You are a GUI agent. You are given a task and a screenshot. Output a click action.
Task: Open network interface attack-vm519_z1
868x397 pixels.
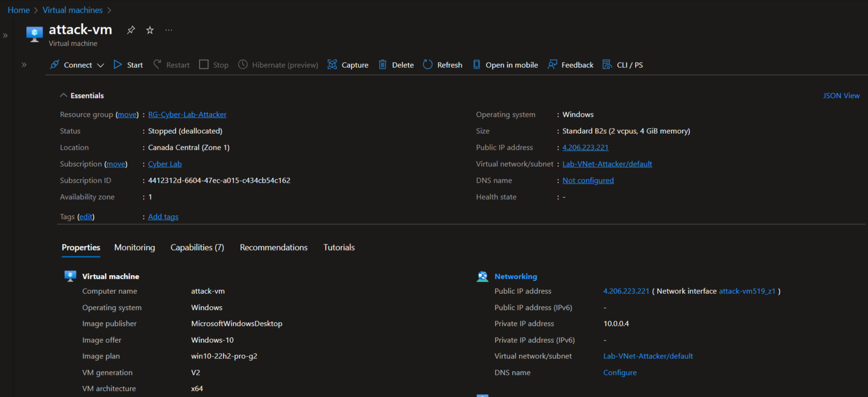click(747, 291)
